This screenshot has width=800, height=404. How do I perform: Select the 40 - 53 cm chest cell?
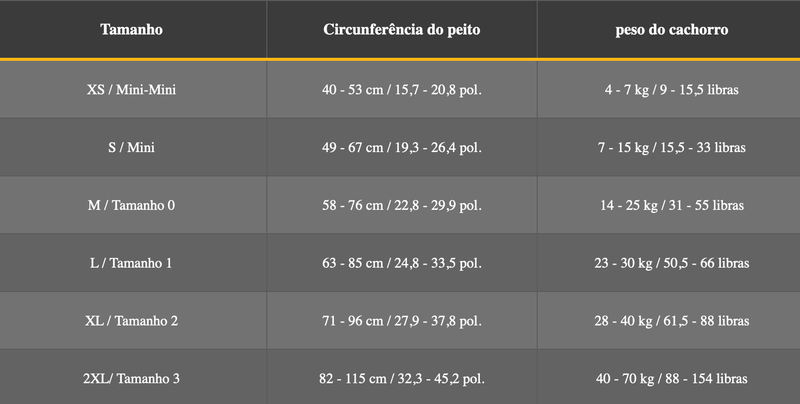click(x=402, y=90)
